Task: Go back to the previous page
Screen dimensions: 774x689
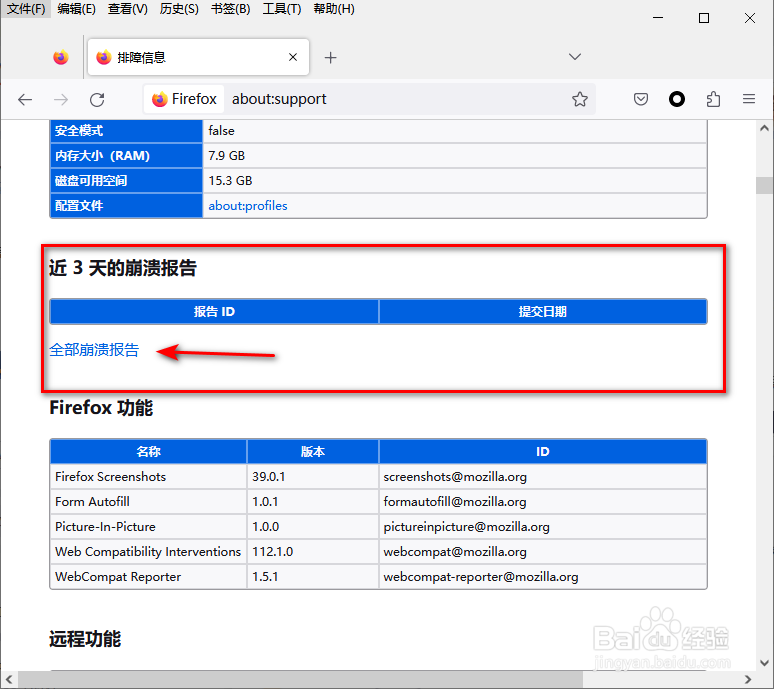Action: pos(25,100)
